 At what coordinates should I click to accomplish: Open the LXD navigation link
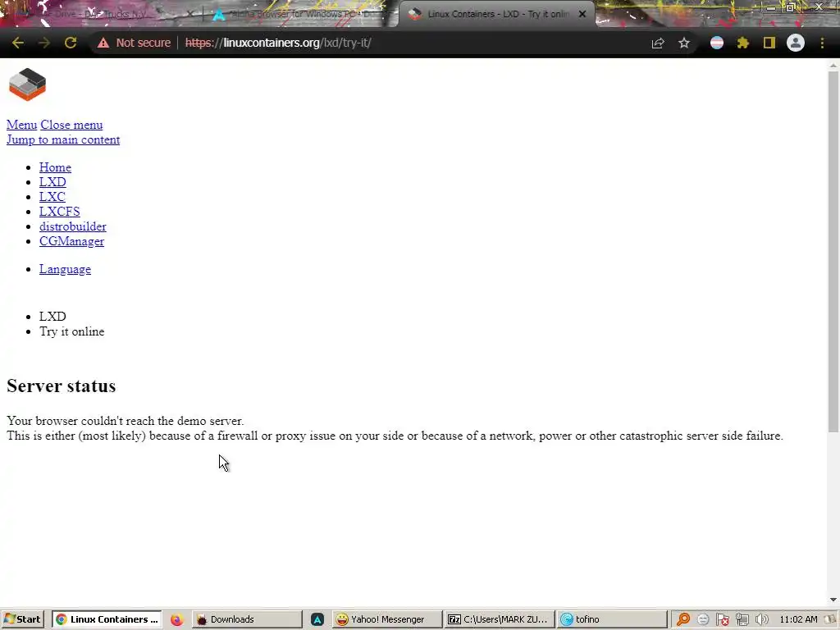(x=52, y=182)
